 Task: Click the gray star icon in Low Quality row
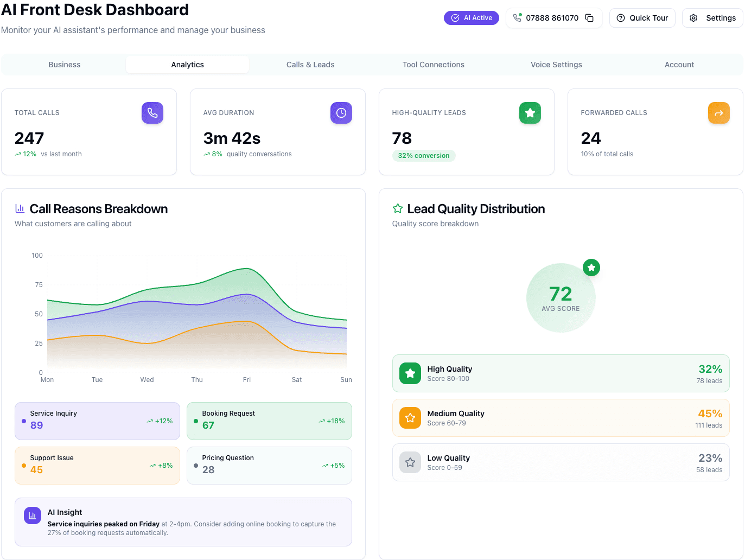[x=410, y=462]
